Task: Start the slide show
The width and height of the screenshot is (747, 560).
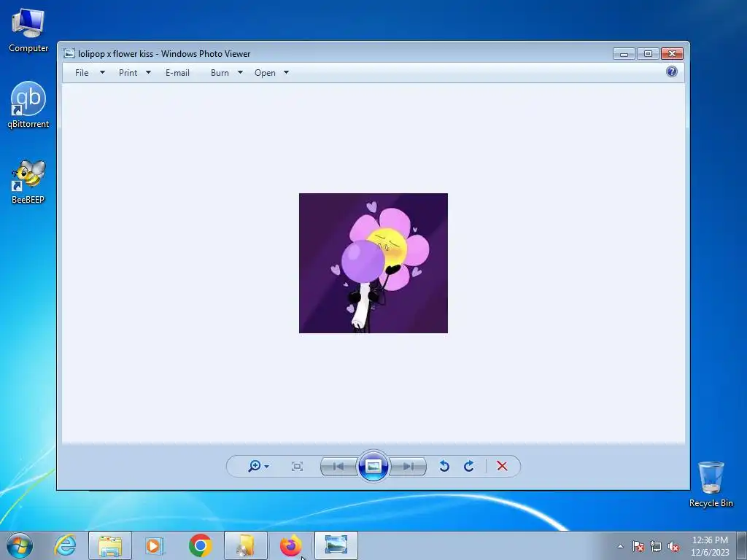Action: 373,466
